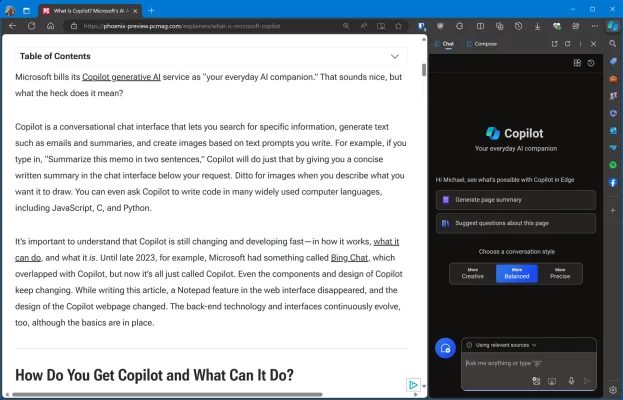Show recent Copilot chat activity history
This screenshot has height=400, width=623.
(x=591, y=63)
